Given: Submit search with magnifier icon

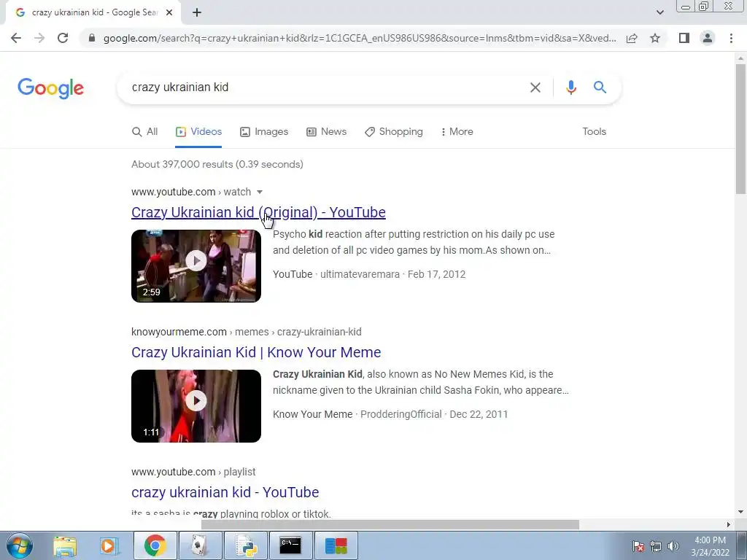Looking at the screenshot, I should [x=600, y=87].
